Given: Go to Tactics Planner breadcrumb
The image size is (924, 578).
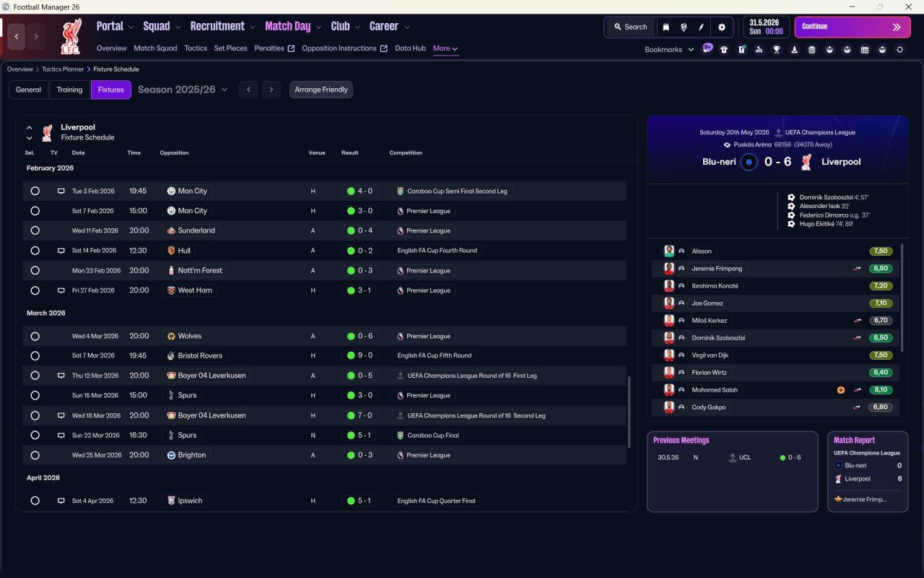Looking at the screenshot, I should click(61, 69).
